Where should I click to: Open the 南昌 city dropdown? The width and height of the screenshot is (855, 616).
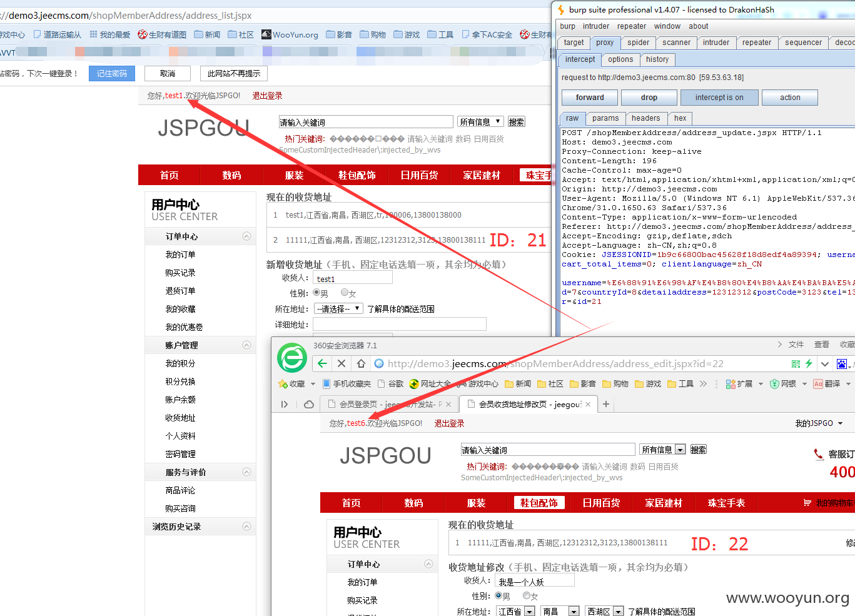[x=560, y=612]
